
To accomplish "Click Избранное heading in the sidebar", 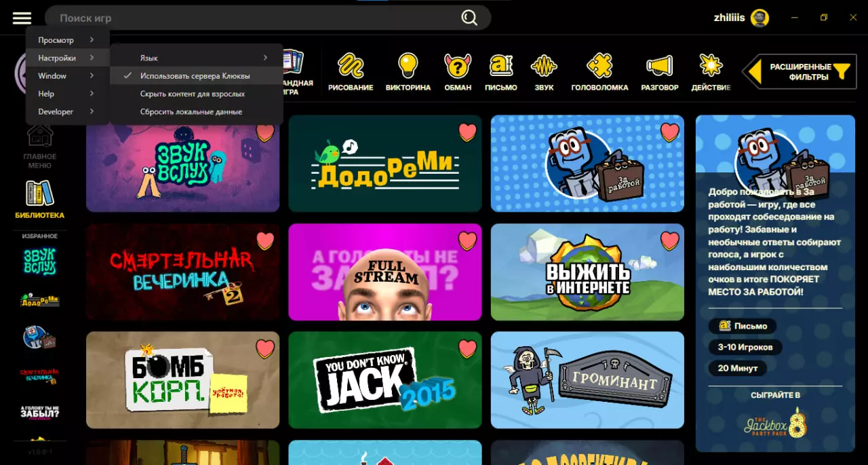I will point(40,236).
